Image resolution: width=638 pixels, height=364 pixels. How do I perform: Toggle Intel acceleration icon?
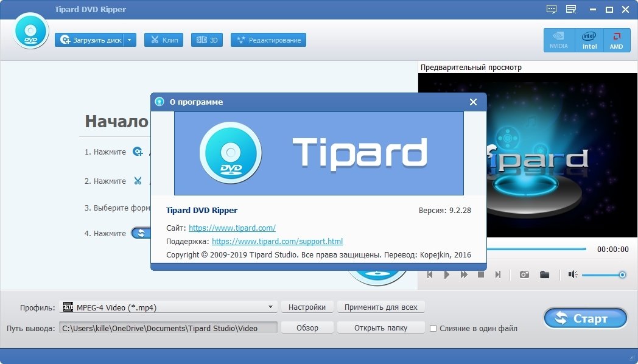589,40
